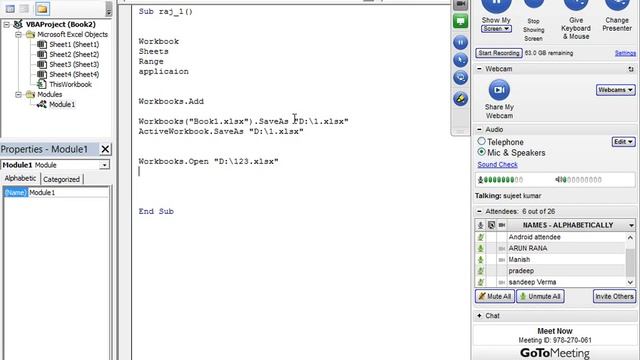Switch to the Categorized tab

(x=62, y=179)
